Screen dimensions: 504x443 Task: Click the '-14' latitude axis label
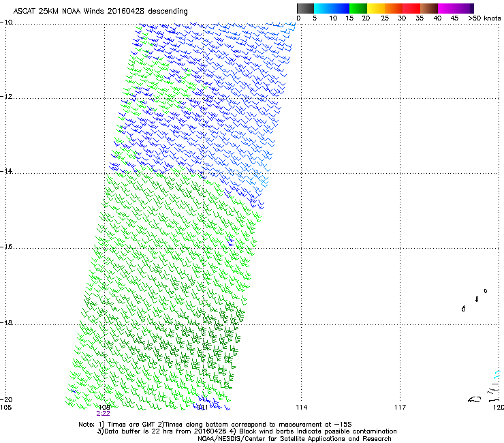6,171
